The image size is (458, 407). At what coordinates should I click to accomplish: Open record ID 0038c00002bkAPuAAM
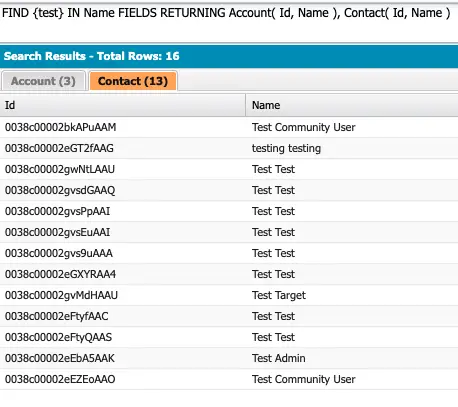(61, 127)
